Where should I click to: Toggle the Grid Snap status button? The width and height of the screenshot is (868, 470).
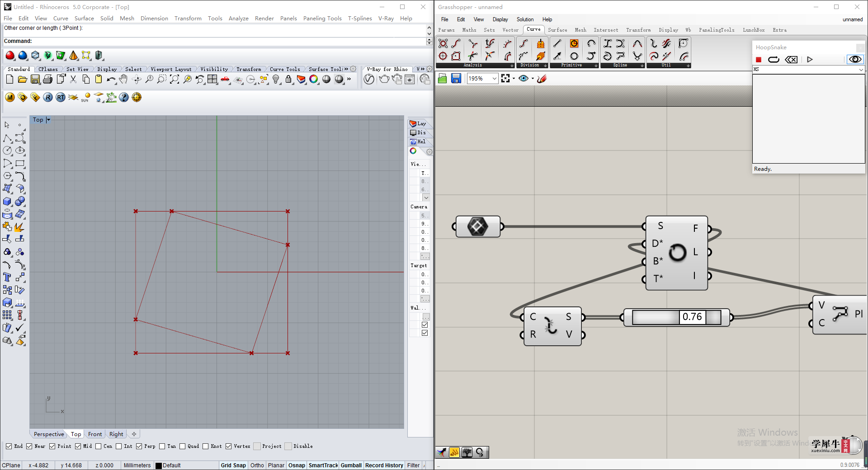[x=233, y=465]
